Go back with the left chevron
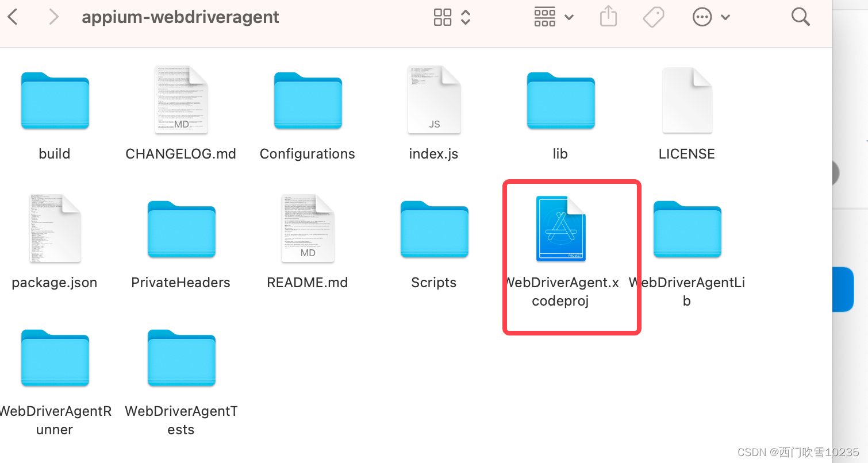 pyautogui.click(x=13, y=17)
